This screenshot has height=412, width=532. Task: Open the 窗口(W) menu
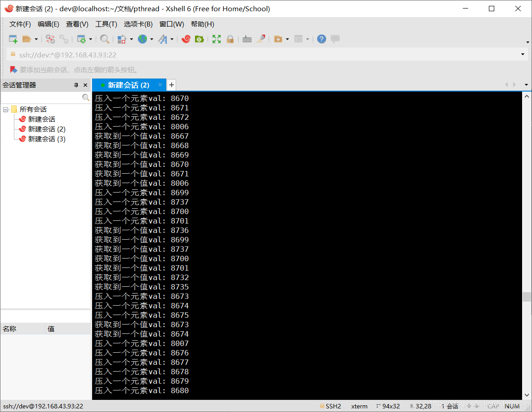tap(172, 24)
